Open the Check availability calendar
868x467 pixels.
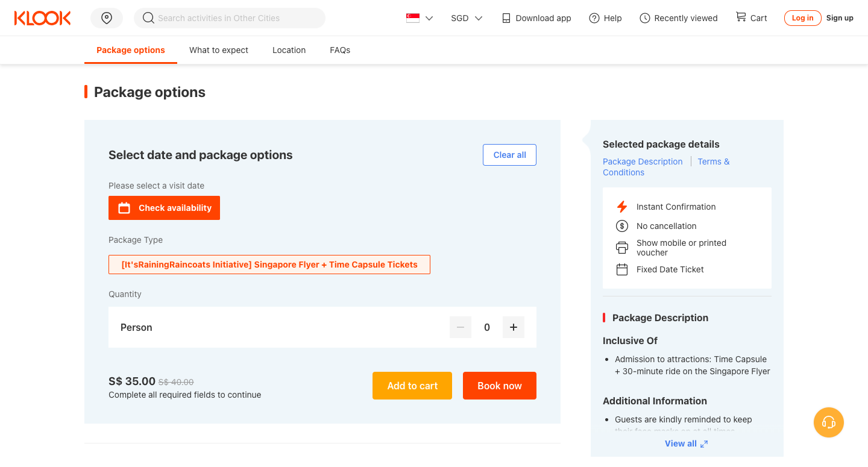164,208
